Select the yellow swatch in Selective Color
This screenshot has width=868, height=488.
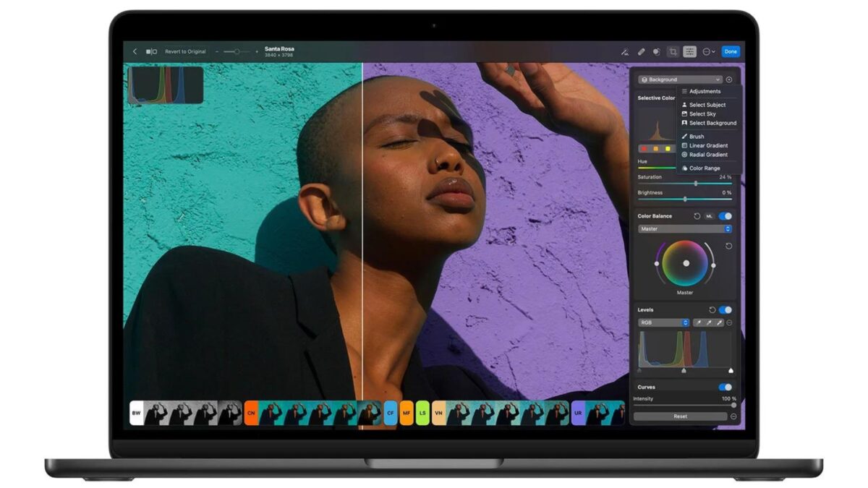click(668, 148)
